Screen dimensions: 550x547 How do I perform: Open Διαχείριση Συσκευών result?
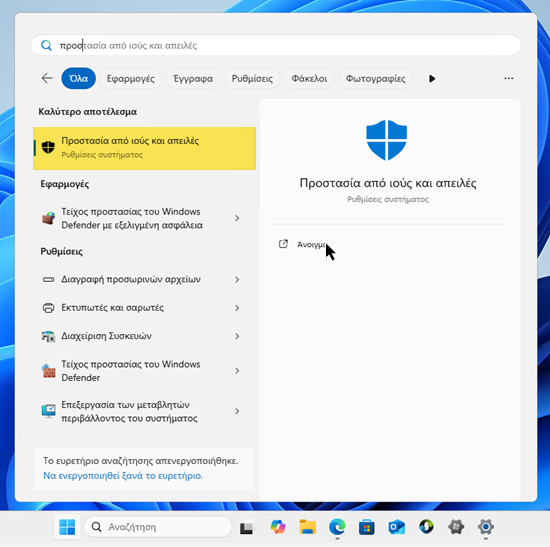[144, 336]
